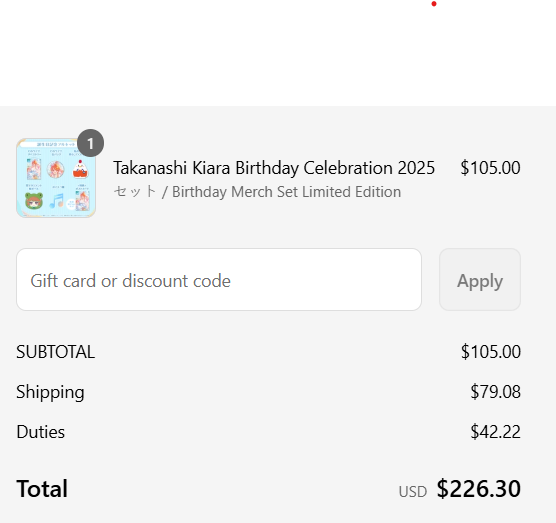This screenshot has height=523, width=556.
Task: Click the Birthday Merch Set Limited Edition variant text
Action: 287,192
